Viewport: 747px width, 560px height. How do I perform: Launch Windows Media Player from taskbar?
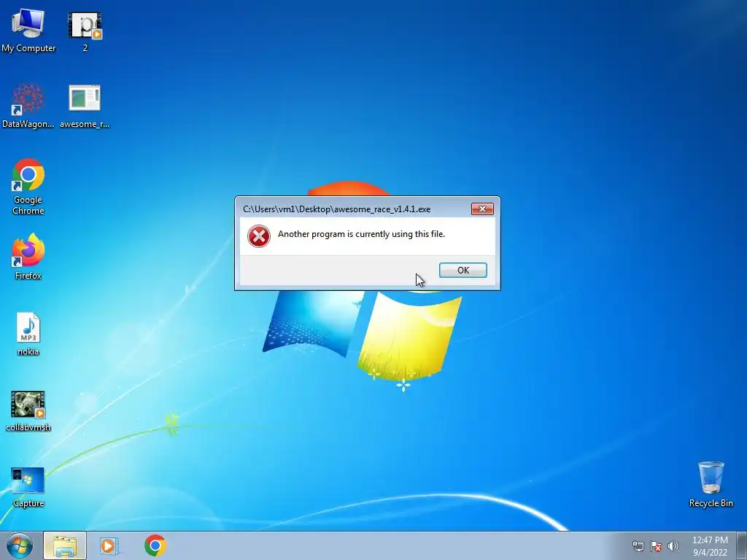coord(109,545)
